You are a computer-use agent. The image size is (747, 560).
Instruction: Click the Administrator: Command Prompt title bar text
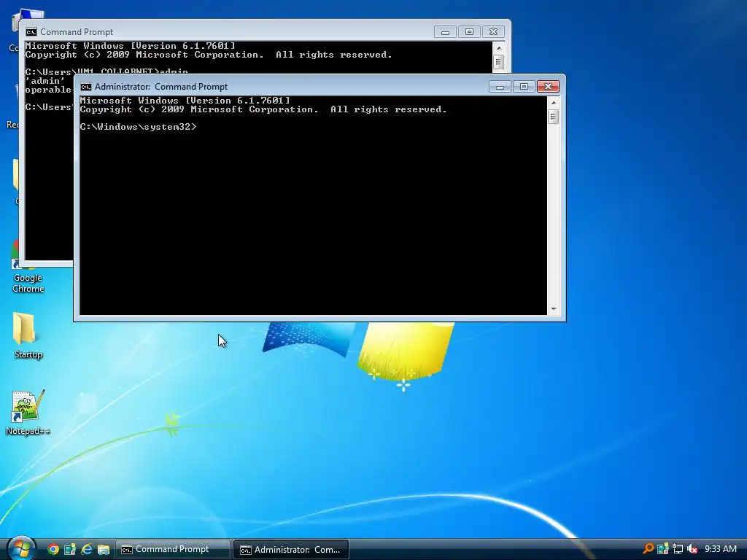pos(161,87)
